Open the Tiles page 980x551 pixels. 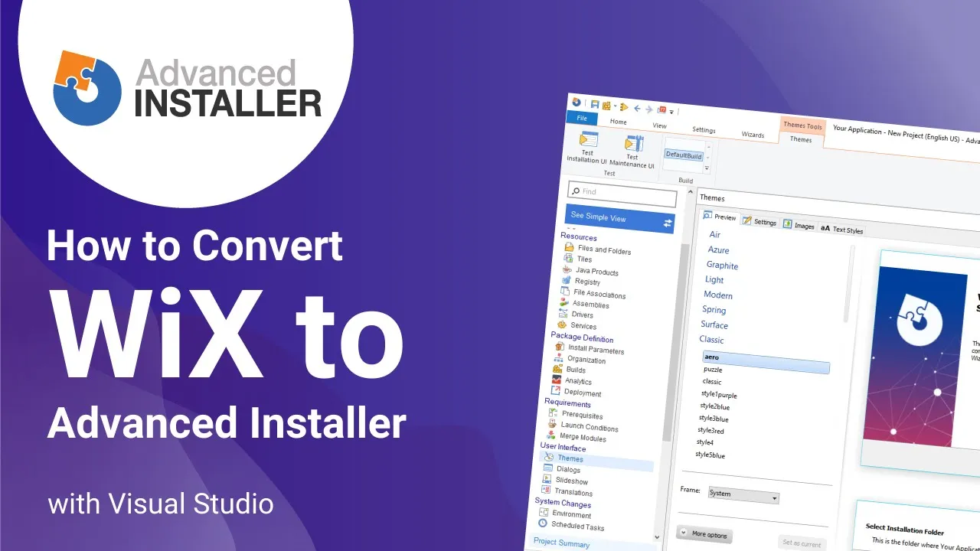(x=577, y=259)
